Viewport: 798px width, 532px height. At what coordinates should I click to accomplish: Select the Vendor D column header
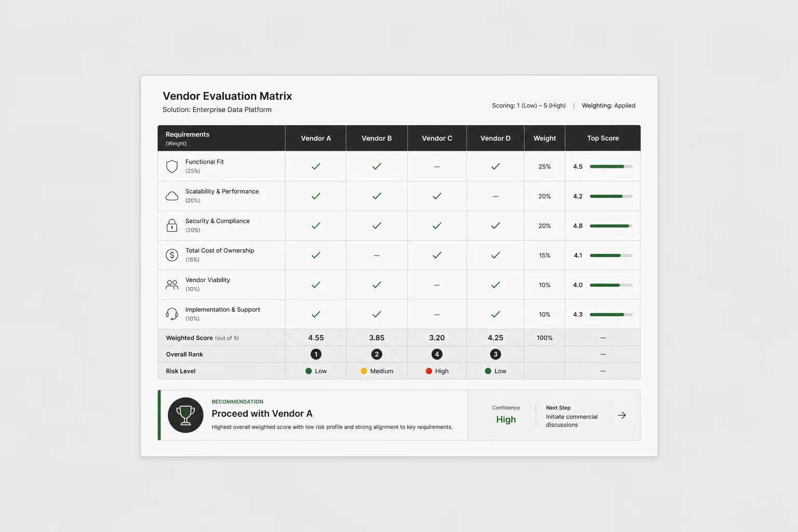pyautogui.click(x=496, y=138)
